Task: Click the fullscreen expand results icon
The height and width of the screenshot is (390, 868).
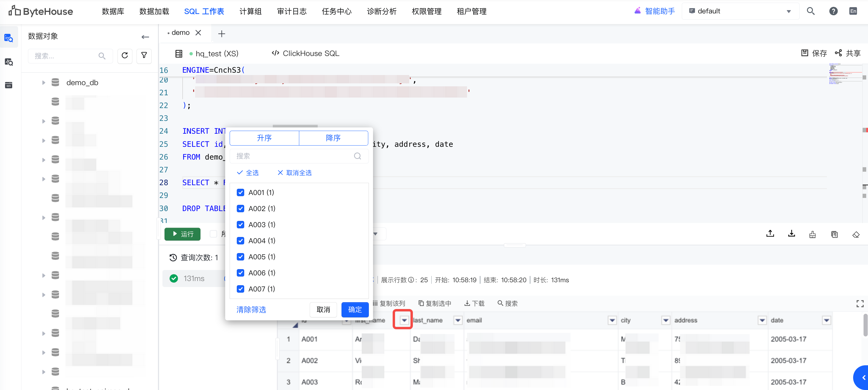Action: pyautogui.click(x=860, y=304)
